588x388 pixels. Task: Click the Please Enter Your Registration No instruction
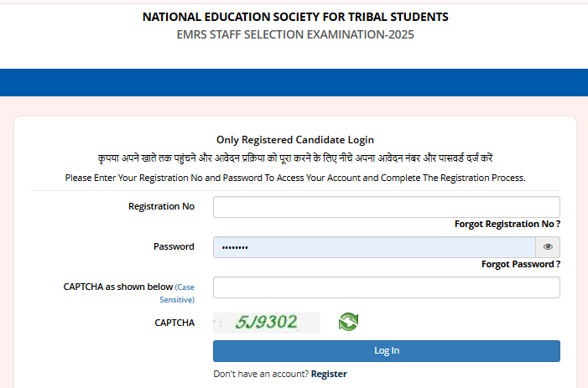[295, 178]
